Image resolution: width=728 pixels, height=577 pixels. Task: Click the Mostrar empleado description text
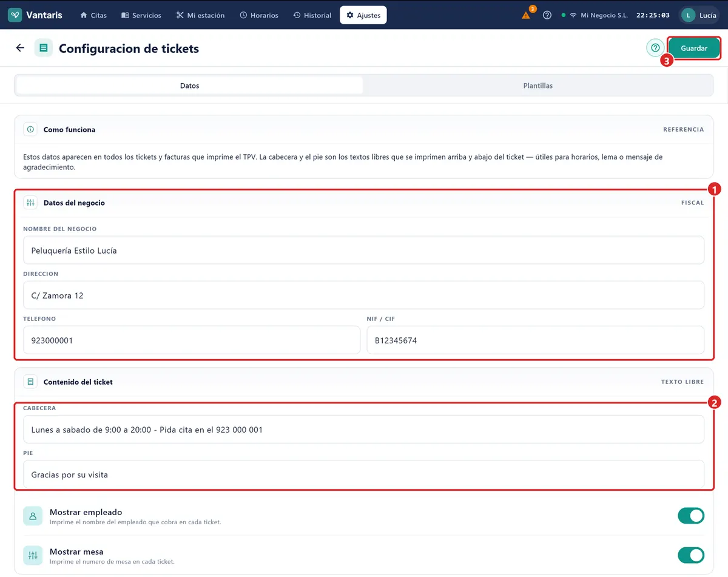point(135,522)
